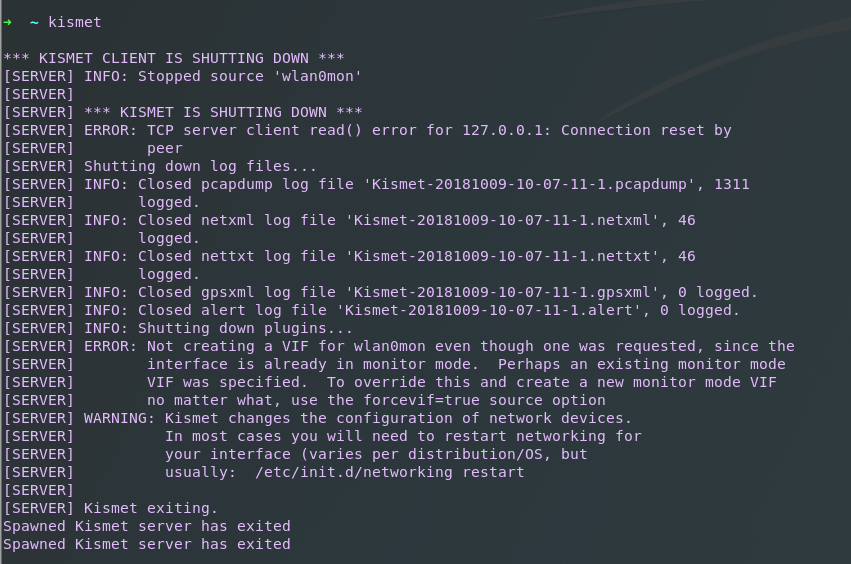Click the nettxt log file name
851x564 pixels.
(503, 256)
